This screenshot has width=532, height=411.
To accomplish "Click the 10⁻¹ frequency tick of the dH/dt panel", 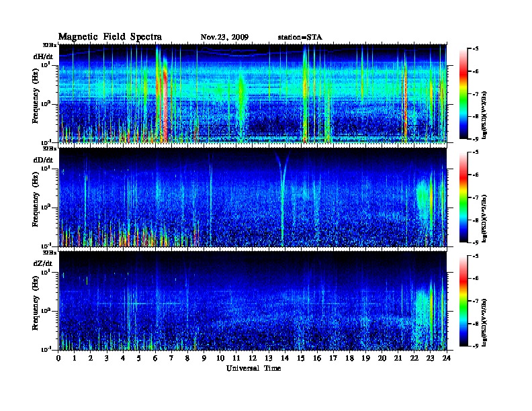I will click(45, 142).
